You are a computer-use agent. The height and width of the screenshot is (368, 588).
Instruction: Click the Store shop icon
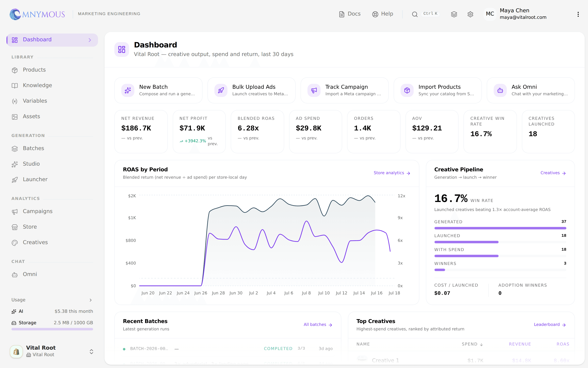(15, 227)
